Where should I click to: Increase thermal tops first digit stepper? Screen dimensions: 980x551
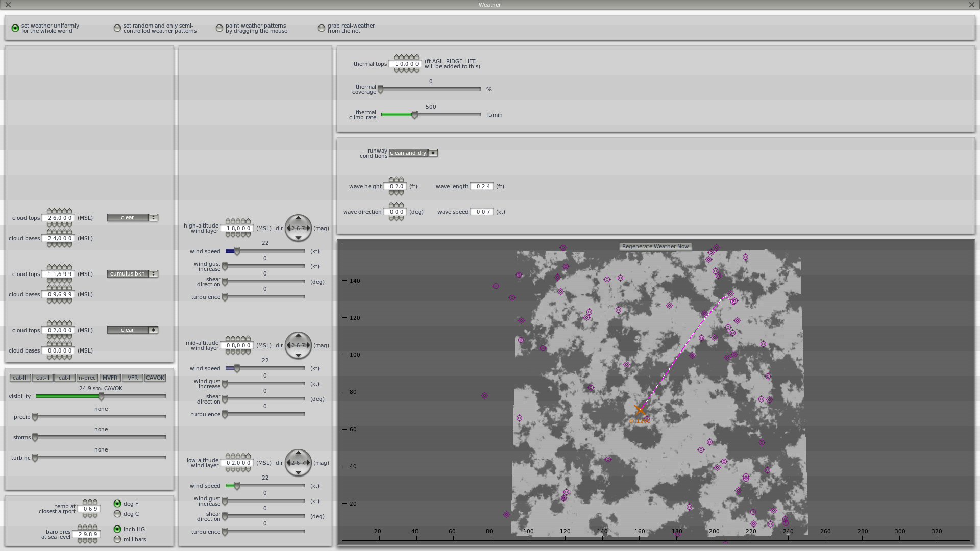tap(397, 57)
